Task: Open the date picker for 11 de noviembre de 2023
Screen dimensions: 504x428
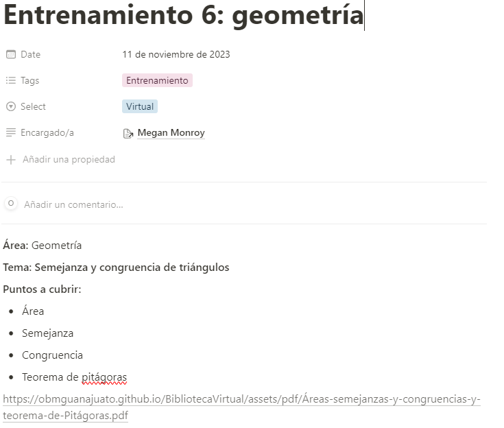Action: (176, 54)
